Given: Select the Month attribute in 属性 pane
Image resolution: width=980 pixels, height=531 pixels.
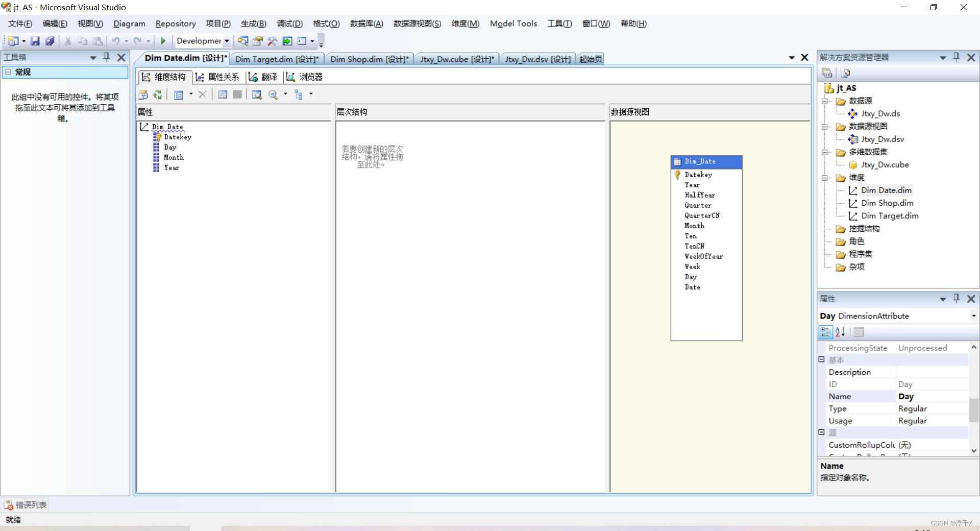Looking at the screenshot, I should (174, 157).
